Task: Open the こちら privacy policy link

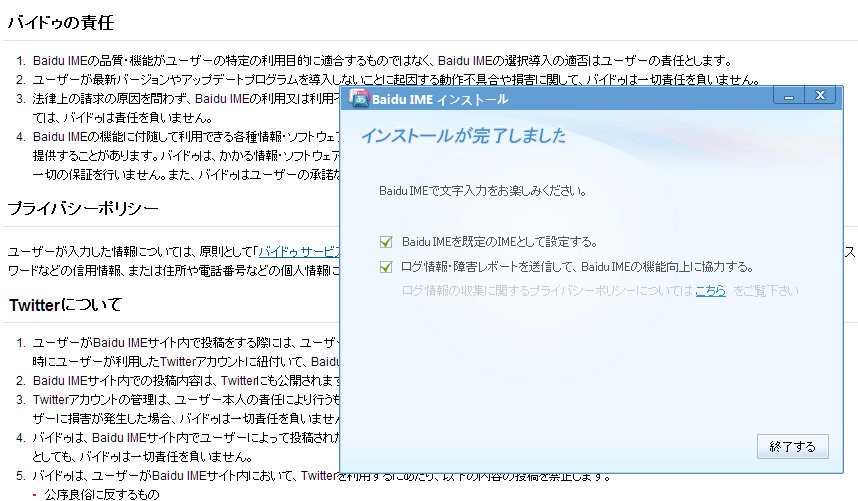Action: click(710, 291)
